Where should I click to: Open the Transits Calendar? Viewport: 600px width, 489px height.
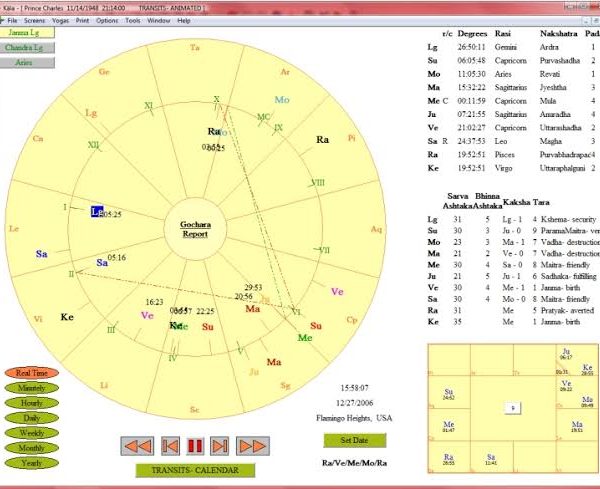click(195, 470)
